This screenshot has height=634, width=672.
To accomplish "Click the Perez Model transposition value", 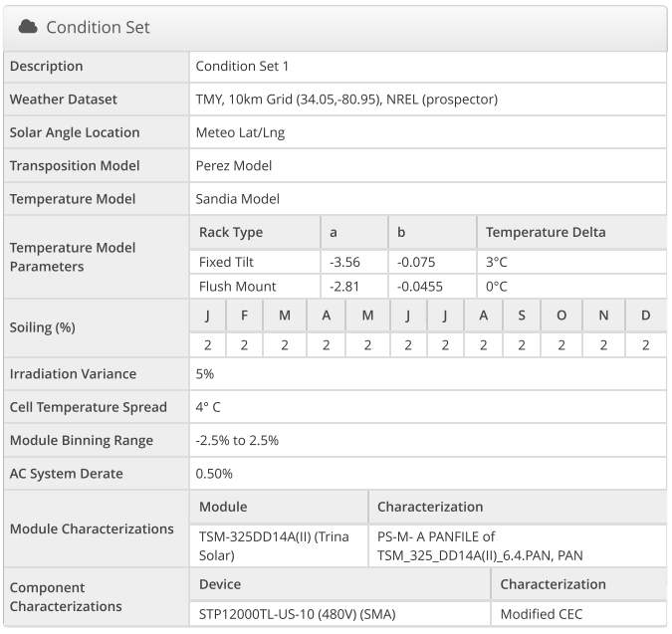I will tap(234, 165).
